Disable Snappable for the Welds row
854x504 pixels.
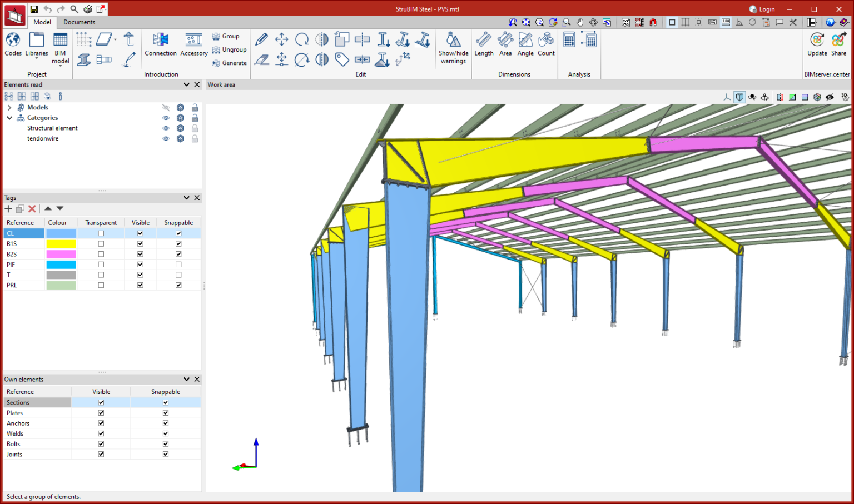[x=165, y=433]
